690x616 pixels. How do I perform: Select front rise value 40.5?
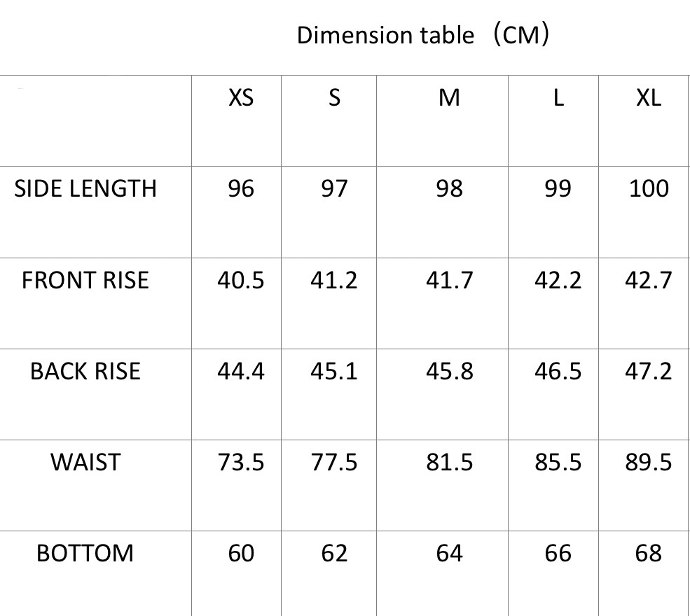[241, 280]
